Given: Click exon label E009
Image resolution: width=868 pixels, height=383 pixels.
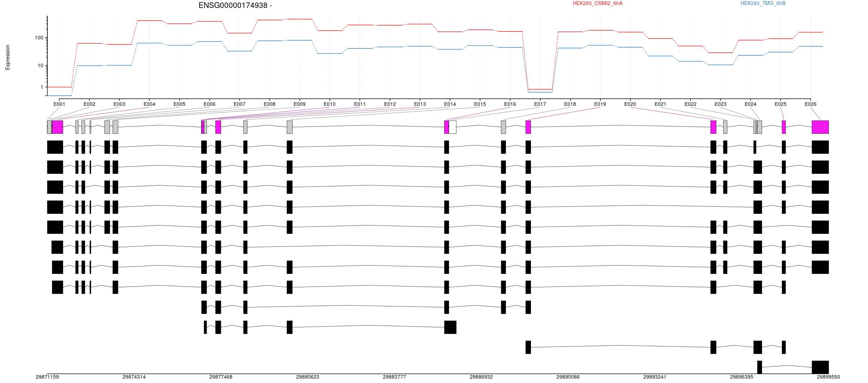Looking at the screenshot, I should [x=299, y=104].
